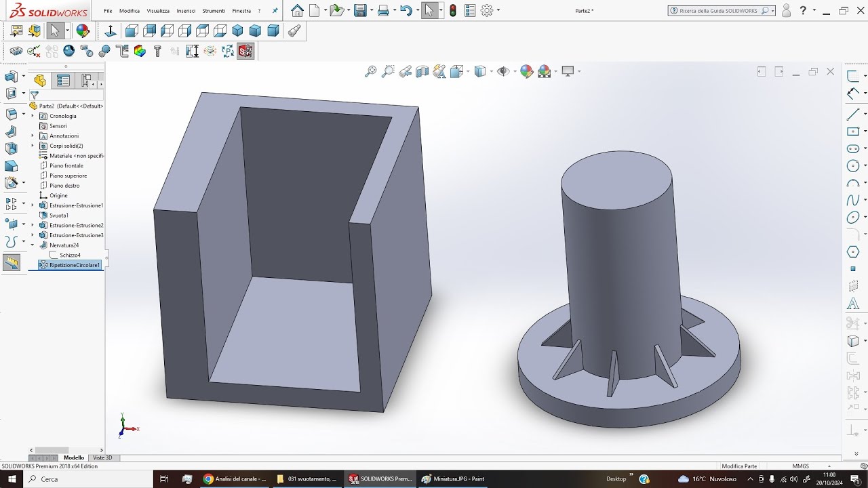Click the Zoom to Area magnifier icon
Viewport: 868px width, 488px height.
click(388, 71)
